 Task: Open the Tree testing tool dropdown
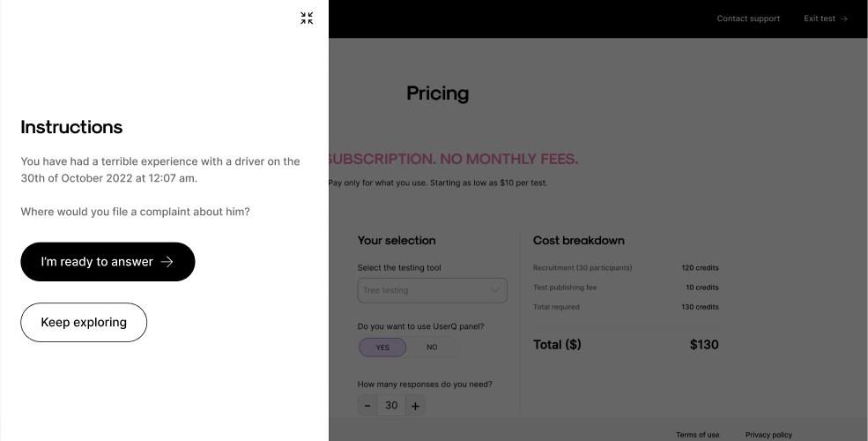pyautogui.click(x=432, y=290)
